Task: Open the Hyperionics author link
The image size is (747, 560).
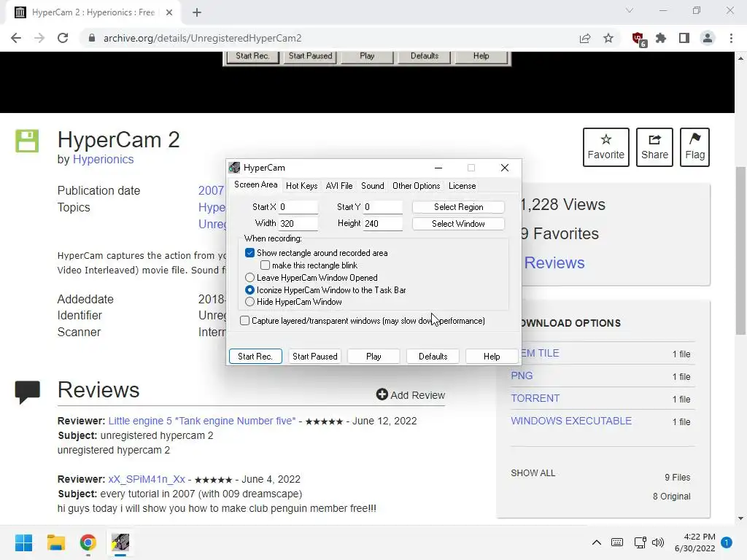Action: 103,160
